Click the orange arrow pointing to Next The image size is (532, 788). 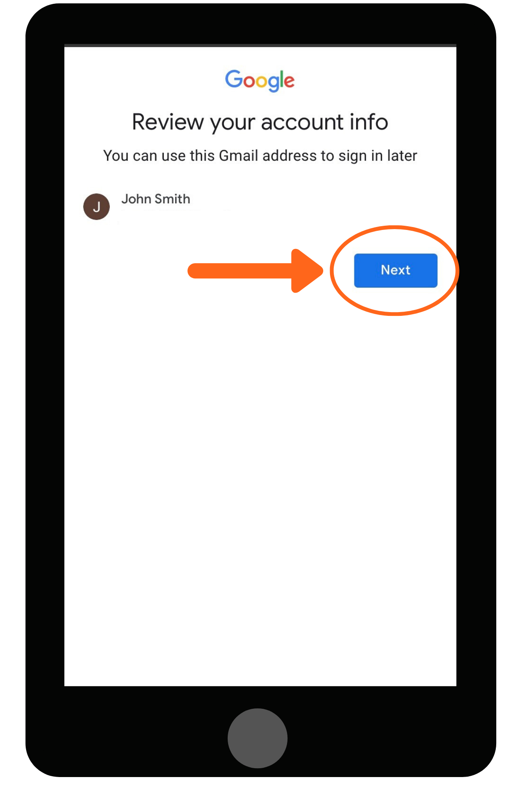point(255,270)
